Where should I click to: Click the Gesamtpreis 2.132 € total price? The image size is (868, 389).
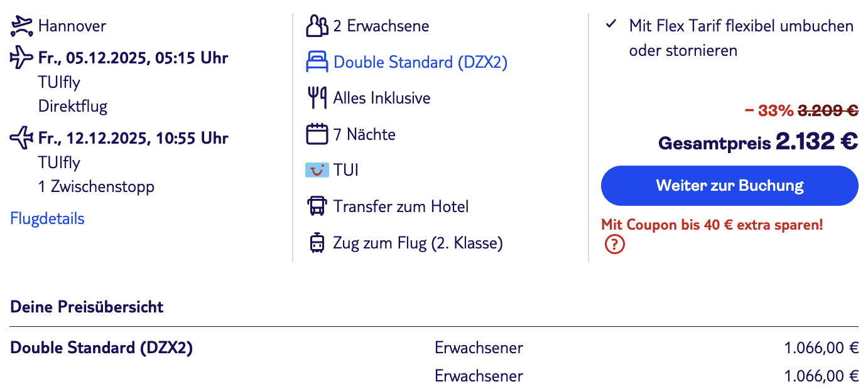(x=757, y=142)
